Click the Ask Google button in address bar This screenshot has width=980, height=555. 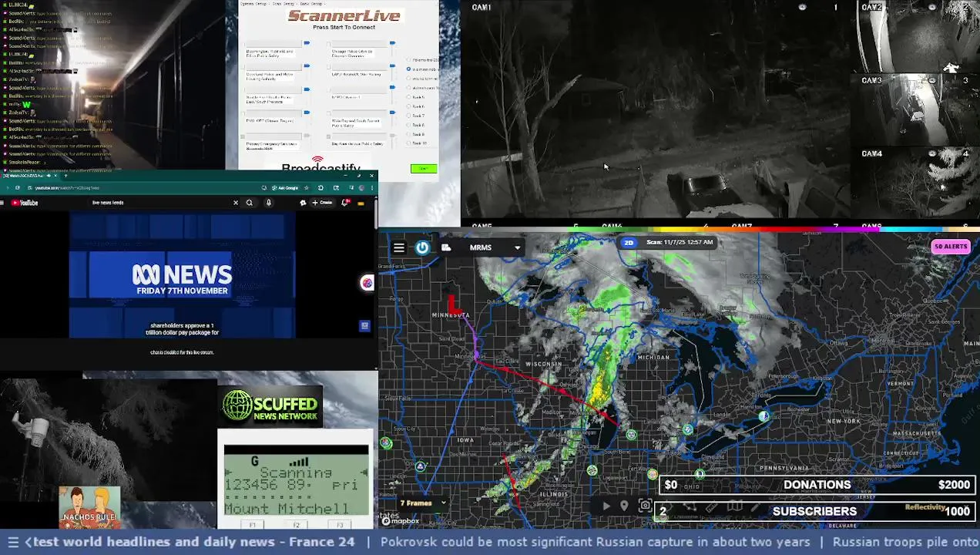285,188
